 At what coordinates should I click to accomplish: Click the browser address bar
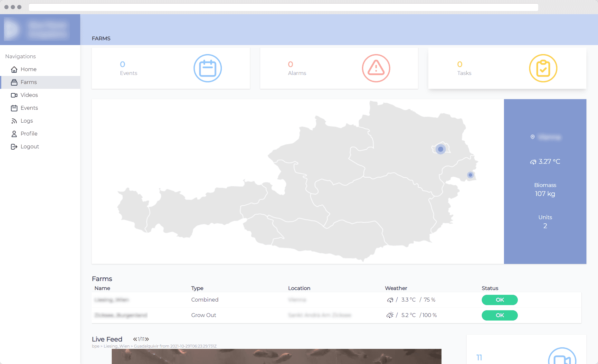[283, 7]
